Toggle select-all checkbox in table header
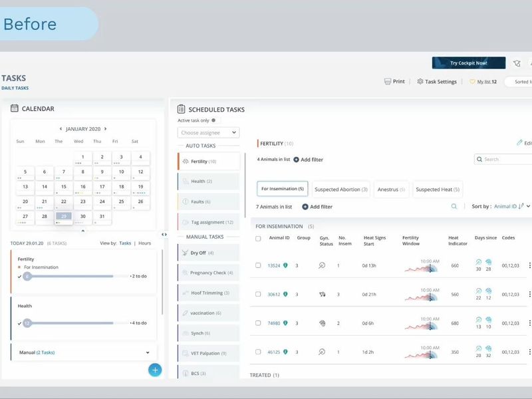This screenshot has width=532, height=399. pyautogui.click(x=258, y=238)
